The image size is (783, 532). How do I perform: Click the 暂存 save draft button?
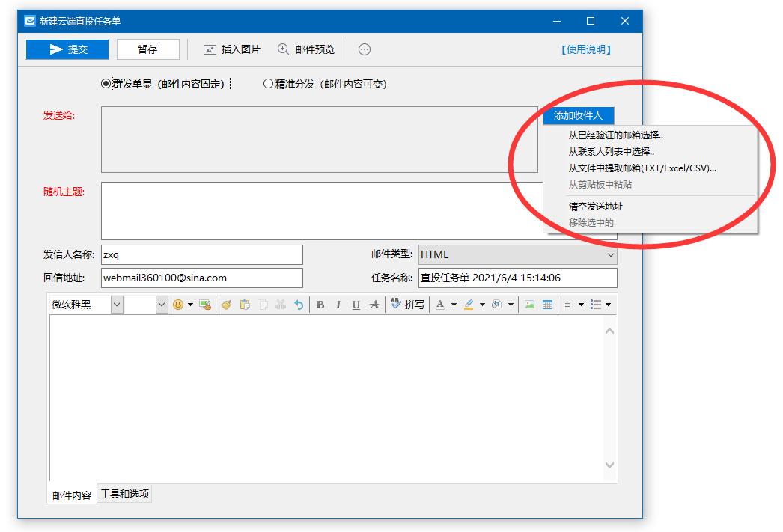tap(147, 49)
